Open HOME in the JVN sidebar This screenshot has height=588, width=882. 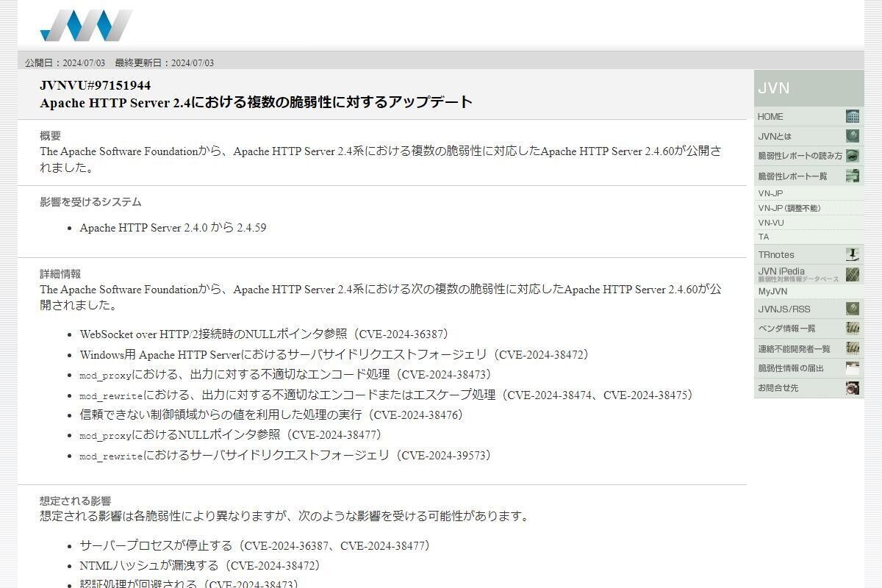(x=770, y=117)
